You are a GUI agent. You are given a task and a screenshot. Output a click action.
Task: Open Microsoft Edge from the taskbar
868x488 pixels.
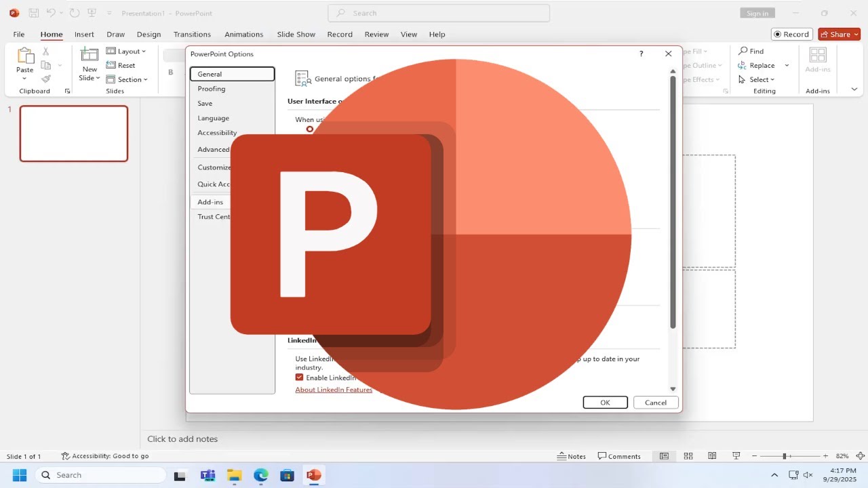[x=261, y=475]
